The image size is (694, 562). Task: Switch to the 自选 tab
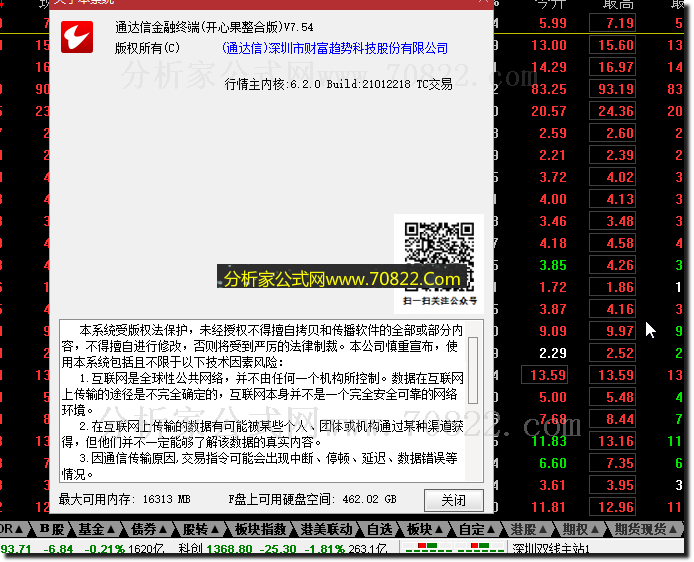click(380, 529)
